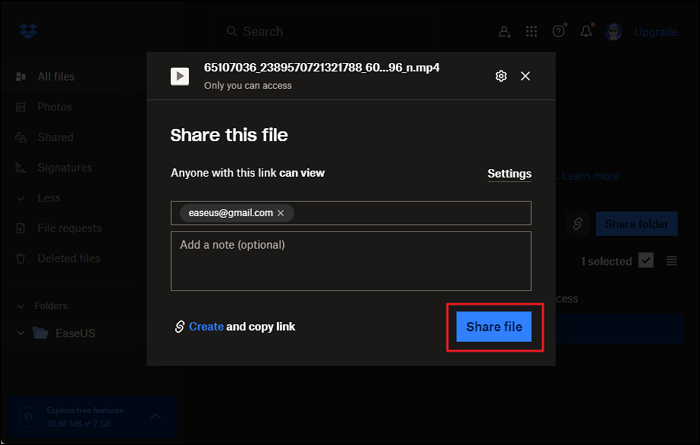The height and width of the screenshot is (445, 700).
Task: Click inside the Add a note field
Action: (350, 262)
